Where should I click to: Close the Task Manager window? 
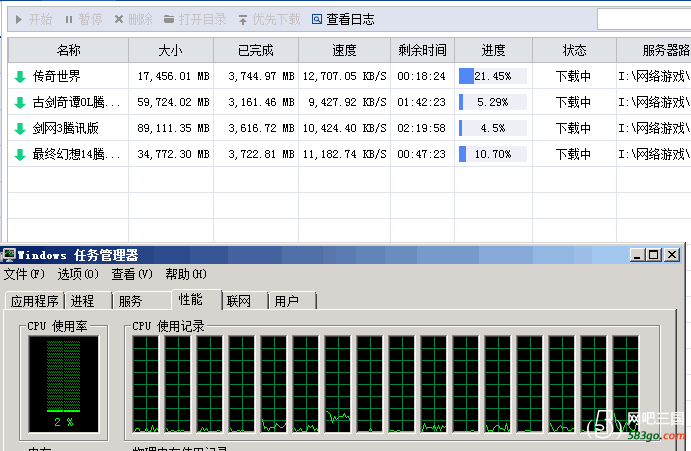[672, 255]
